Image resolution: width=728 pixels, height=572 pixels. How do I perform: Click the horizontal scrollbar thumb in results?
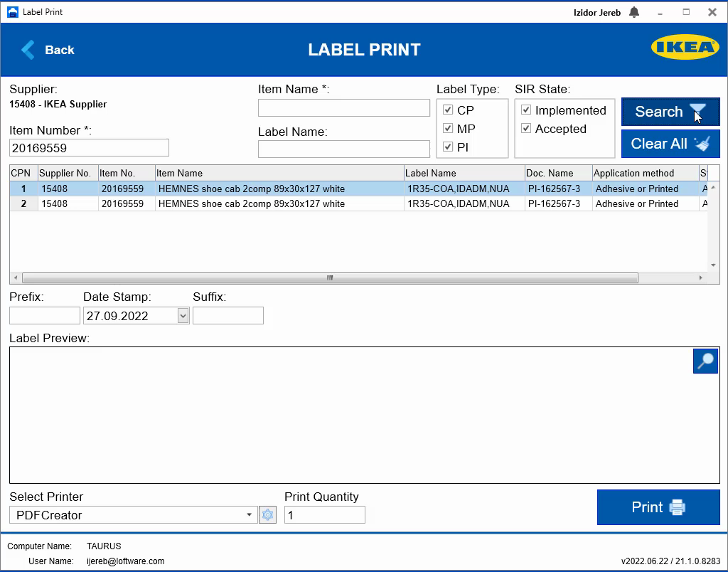(330, 278)
